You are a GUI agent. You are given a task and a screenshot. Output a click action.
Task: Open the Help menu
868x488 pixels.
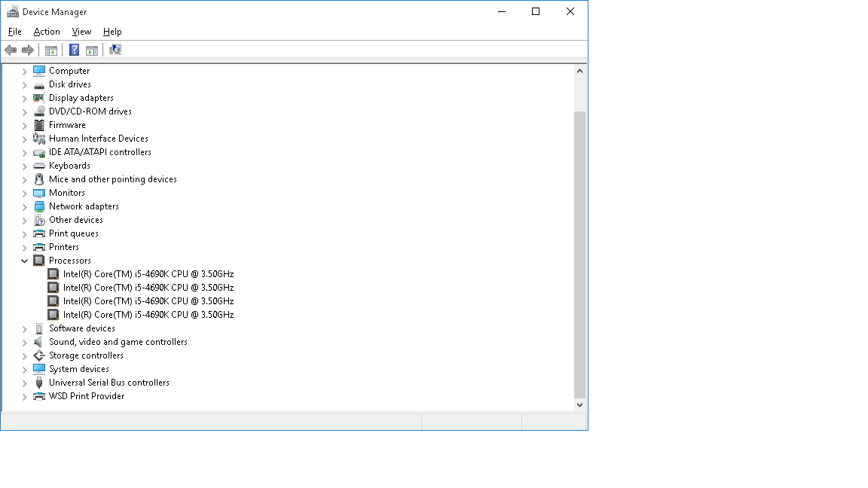point(112,32)
